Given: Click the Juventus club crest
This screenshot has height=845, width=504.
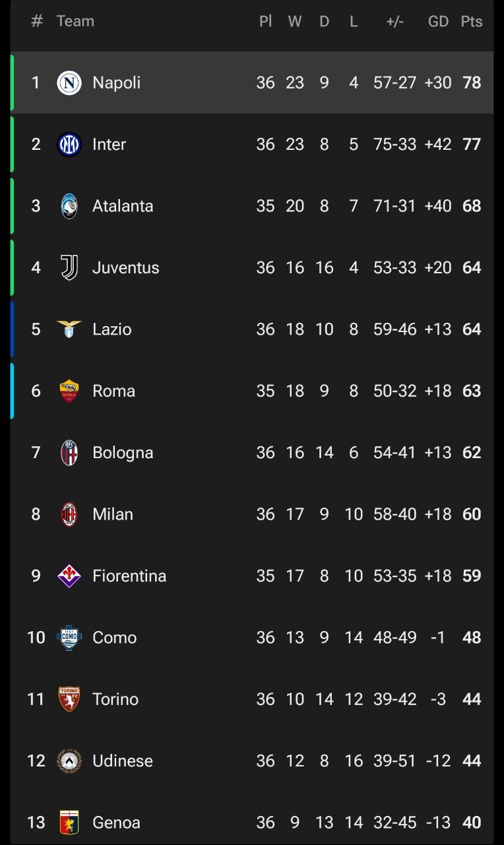Looking at the screenshot, I should pyautogui.click(x=69, y=267).
